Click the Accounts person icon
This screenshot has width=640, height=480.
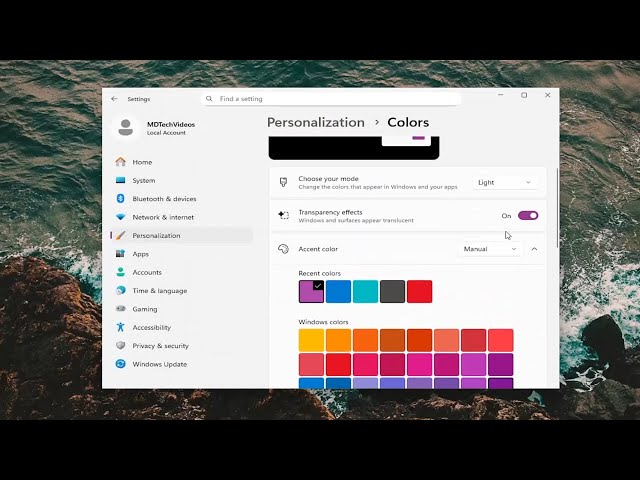[x=120, y=272]
